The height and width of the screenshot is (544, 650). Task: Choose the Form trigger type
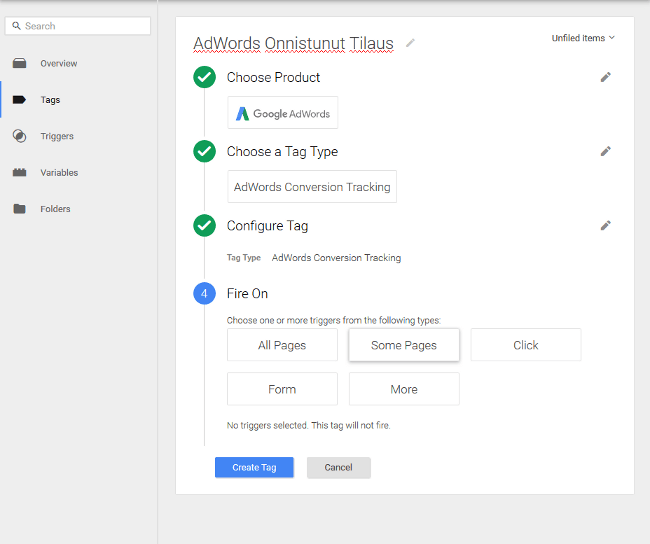tap(282, 389)
